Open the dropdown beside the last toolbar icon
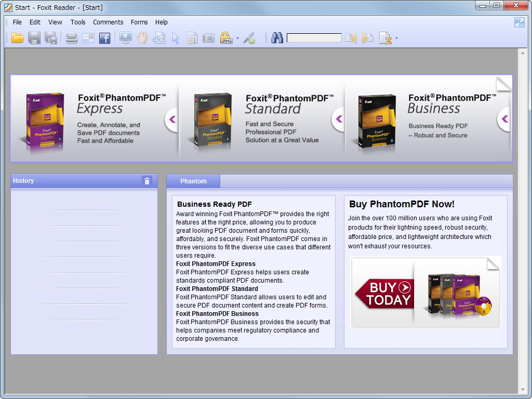This screenshot has width=532, height=399. (x=396, y=38)
